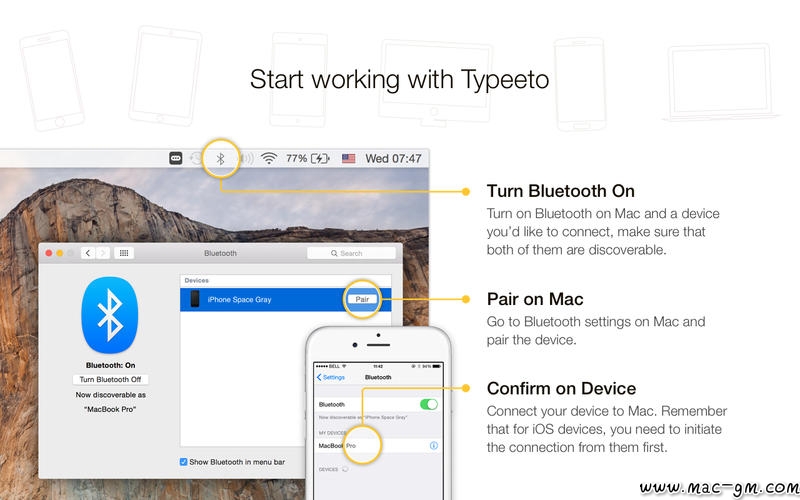Click the large blue Bluetooth logo
Screen dimensions: 800x500
coord(110,315)
